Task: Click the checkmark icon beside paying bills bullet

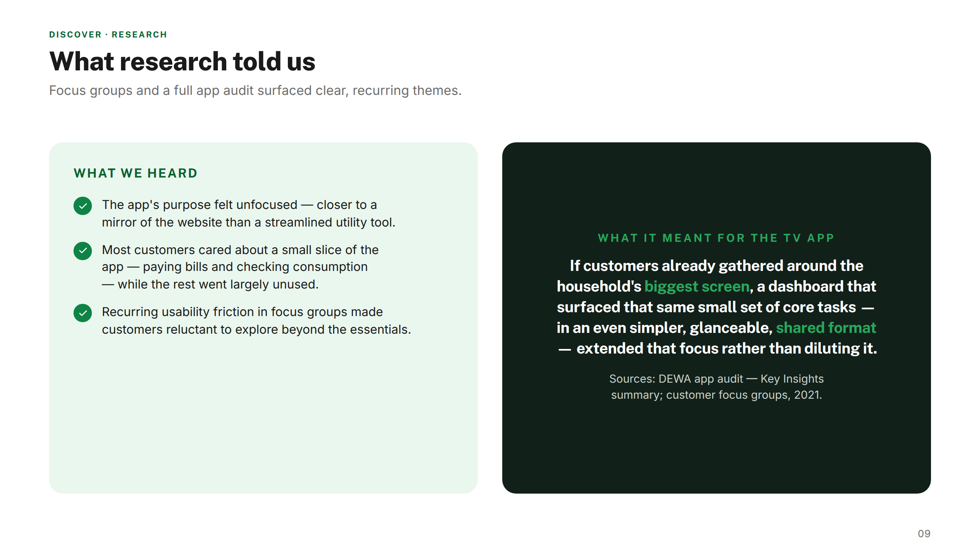Action: pos(83,251)
